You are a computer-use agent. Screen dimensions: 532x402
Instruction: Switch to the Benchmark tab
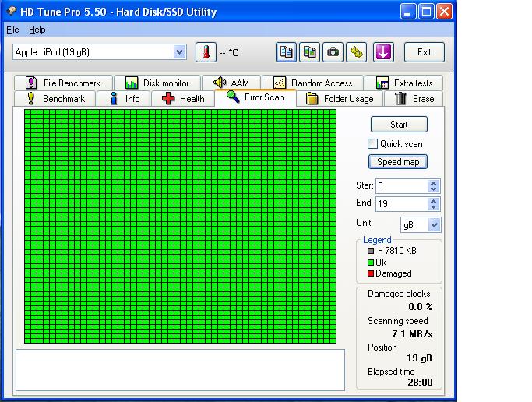(x=55, y=99)
